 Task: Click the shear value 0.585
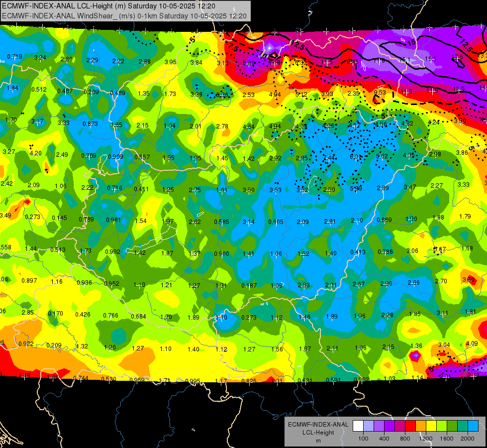click(x=221, y=222)
